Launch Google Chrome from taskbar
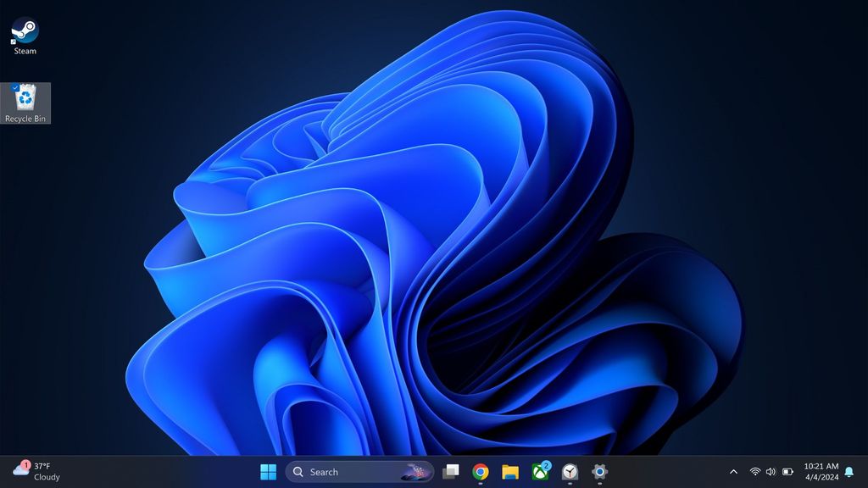 480,472
